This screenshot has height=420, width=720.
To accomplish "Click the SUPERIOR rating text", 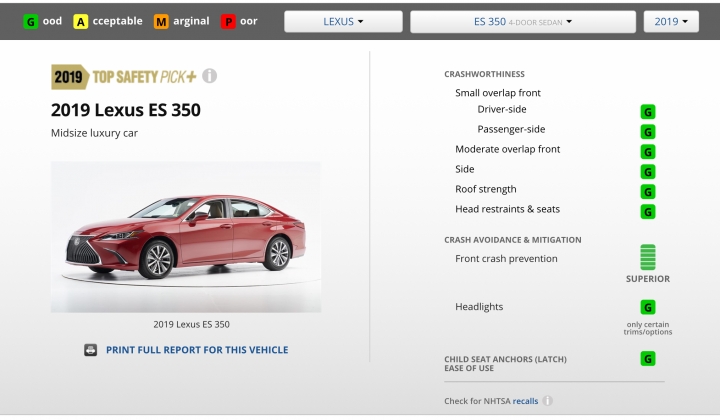I will click(648, 279).
